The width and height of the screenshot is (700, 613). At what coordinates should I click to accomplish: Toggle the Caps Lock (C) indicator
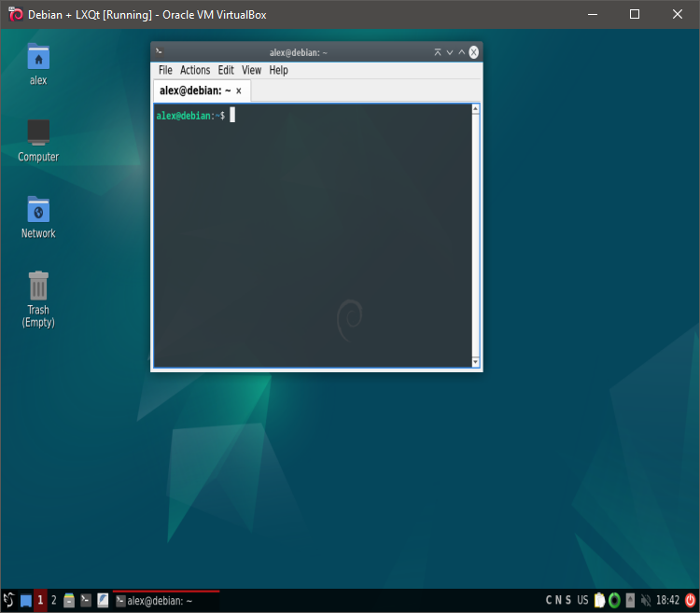coord(549,600)
